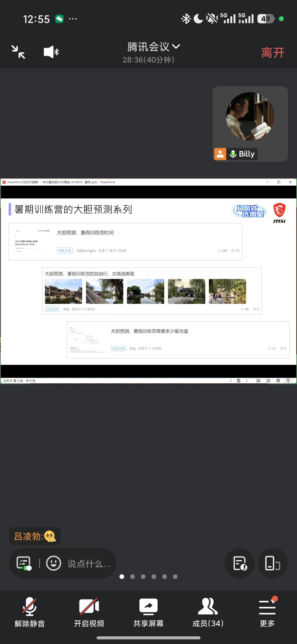
Task: Start screen sharing with 共享屏幕
Action: click(148, 613)
